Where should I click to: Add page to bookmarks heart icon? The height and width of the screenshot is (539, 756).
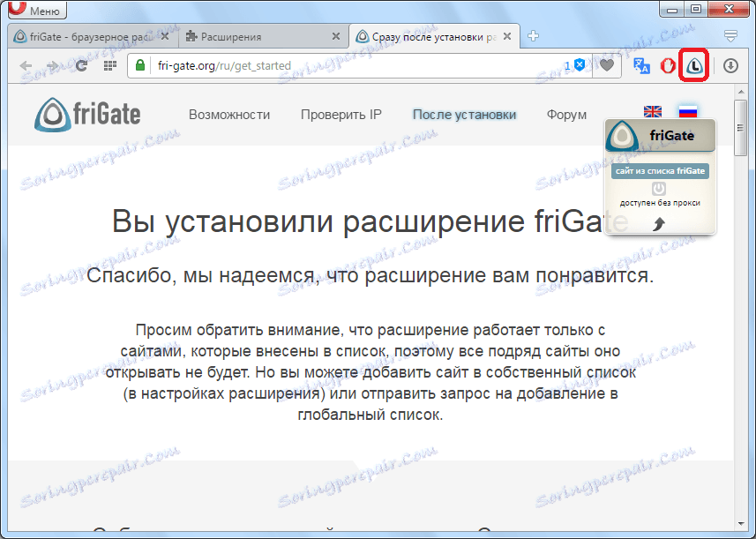[x=607, y=65]
